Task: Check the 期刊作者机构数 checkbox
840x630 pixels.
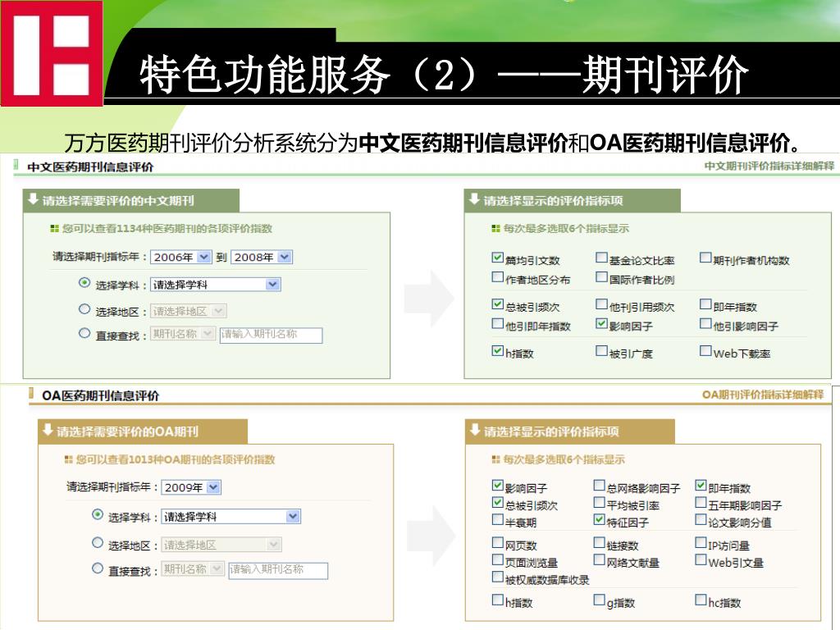Action: pyautogui.click(x=705, y=258)
